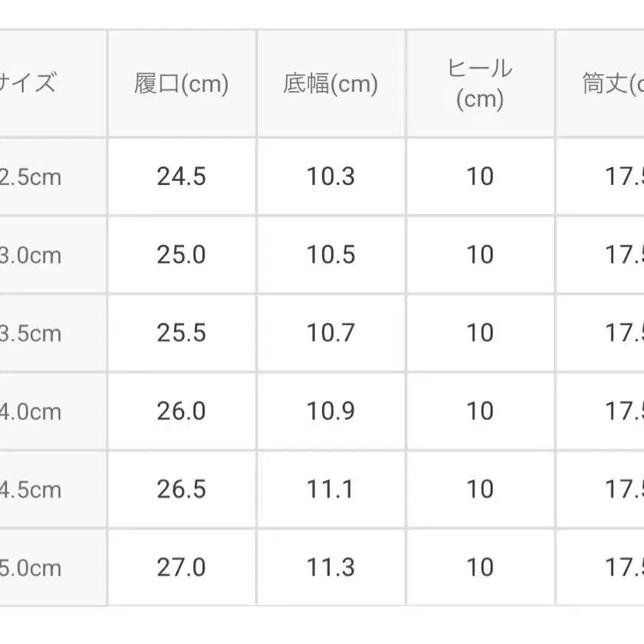
Task: Select the 25.5 履口 value cell
Action: point(182,333)
